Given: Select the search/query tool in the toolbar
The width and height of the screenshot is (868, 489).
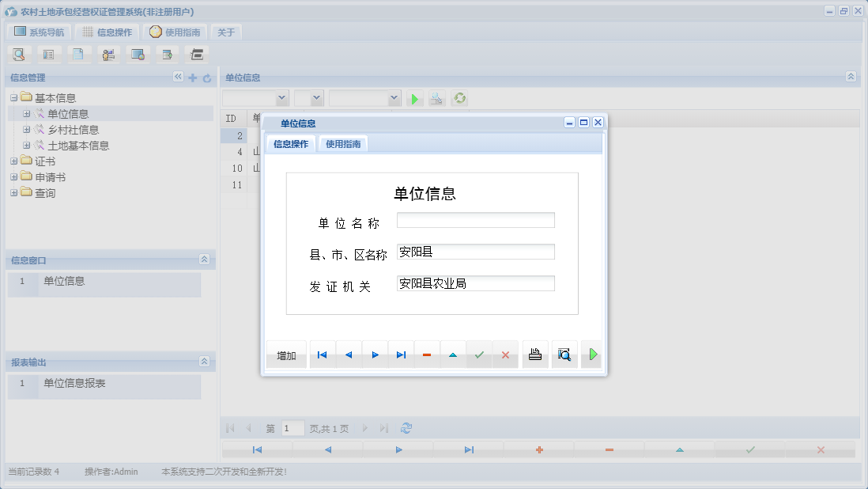Looking at the screenshot, I should tap(19, 54).
